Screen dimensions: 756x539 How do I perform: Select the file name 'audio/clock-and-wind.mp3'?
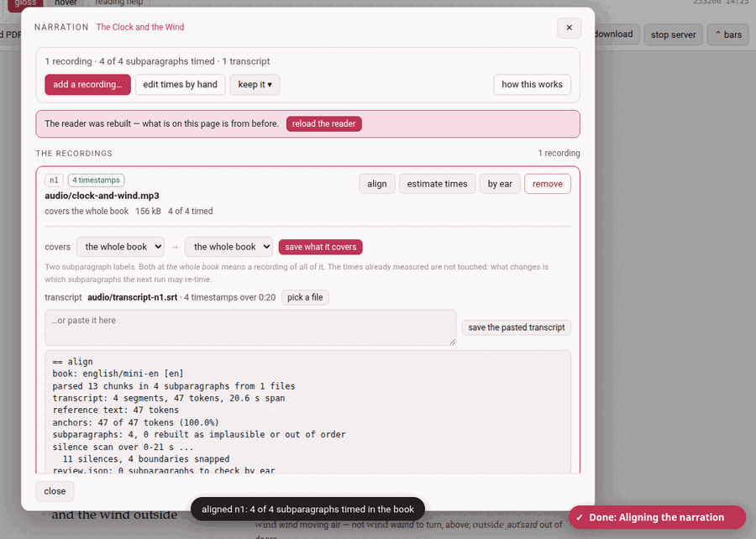(x=102, y=196)
